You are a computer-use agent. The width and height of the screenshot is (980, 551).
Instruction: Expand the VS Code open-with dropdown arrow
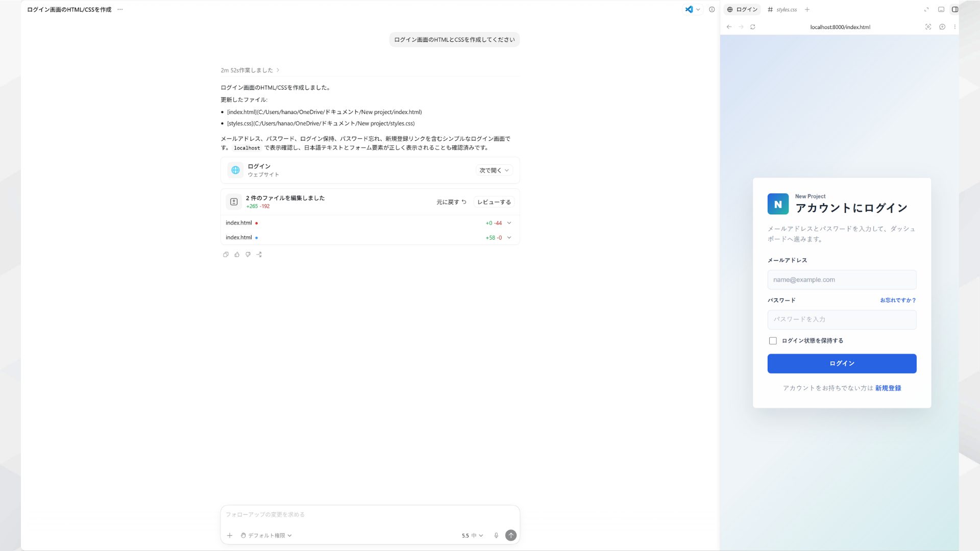pyautogui.click(x=698, y=10)
